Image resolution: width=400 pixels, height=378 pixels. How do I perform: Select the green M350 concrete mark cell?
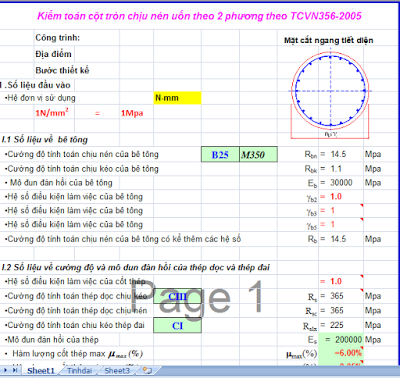tap(258, 155)
